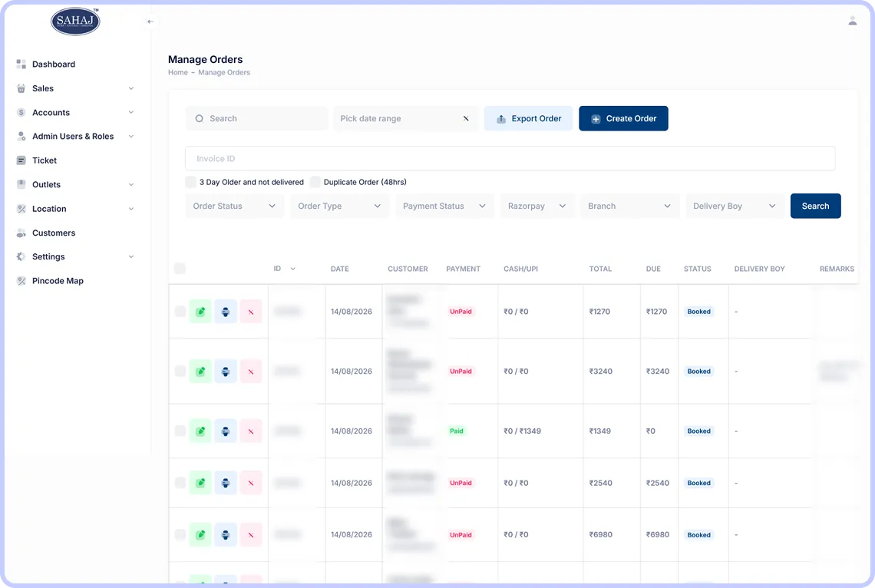Select the ₹2540 order row checkbox

click(180, 483)
